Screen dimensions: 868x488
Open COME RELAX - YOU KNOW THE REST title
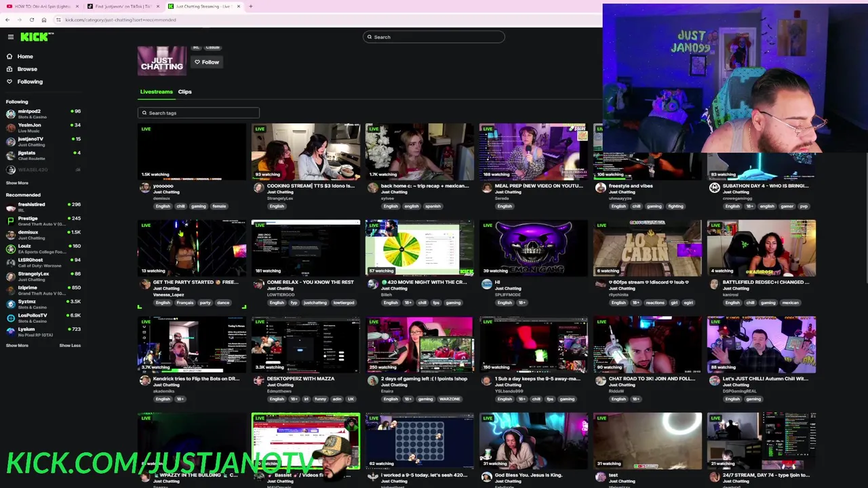[310, 282]
